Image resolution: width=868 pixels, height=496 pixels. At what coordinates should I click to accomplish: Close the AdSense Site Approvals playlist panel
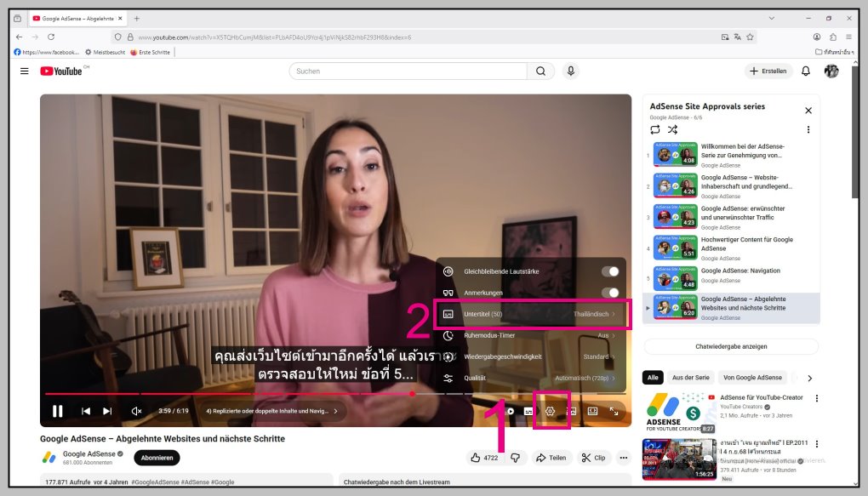(x=808, y=110)
